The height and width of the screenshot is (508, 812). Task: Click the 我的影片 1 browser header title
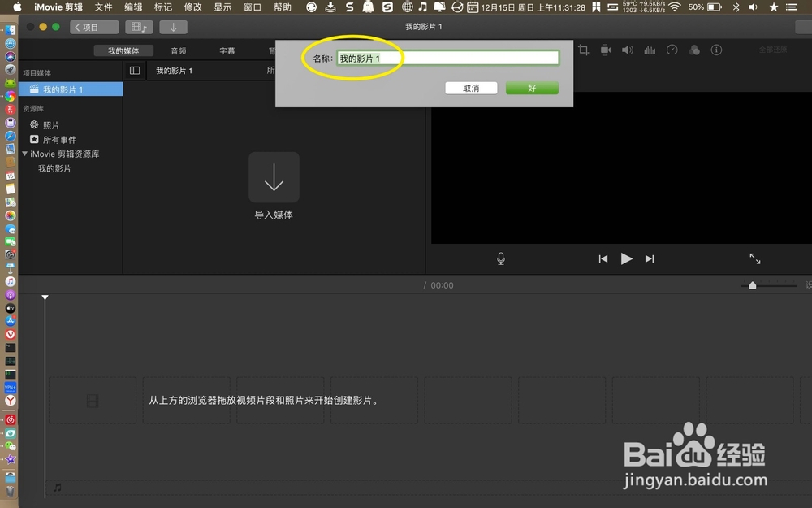[174, 71]
